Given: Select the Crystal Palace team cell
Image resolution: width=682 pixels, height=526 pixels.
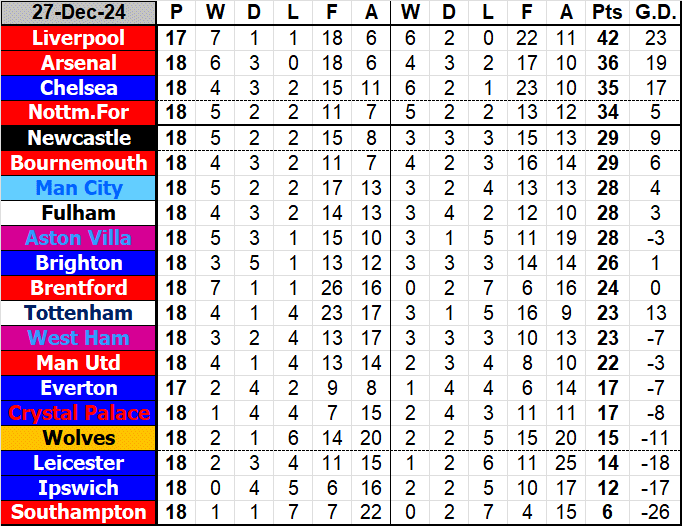Looking at the screenshot, I should (79, 413).
